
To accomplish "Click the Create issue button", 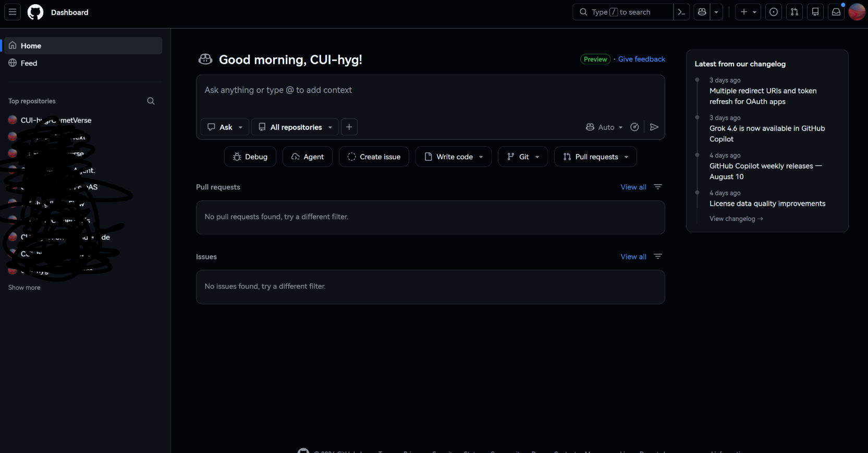I will tap(374, 157).
